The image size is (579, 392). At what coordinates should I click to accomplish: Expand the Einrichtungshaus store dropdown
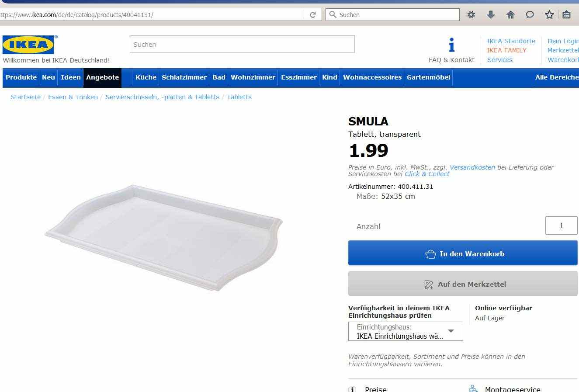pyautogui.click(x=406, y=331)
